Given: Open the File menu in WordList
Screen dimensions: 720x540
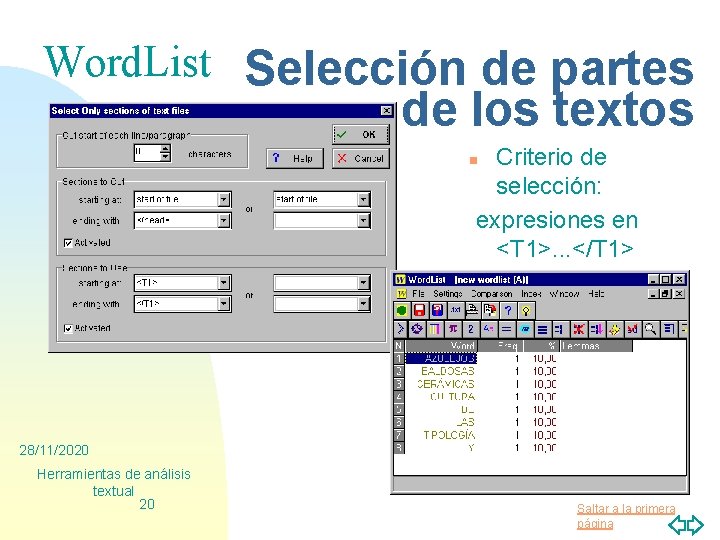Looking at the screenshot, I should 418,293.
